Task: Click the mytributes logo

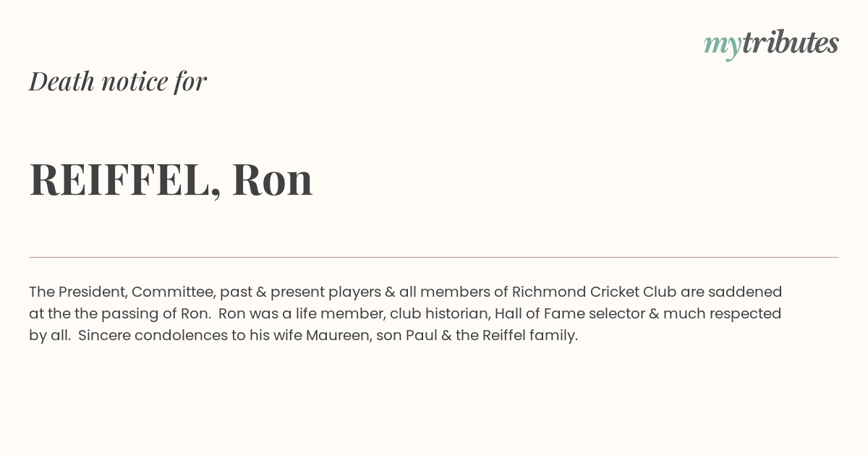Action: pos(771,44)
